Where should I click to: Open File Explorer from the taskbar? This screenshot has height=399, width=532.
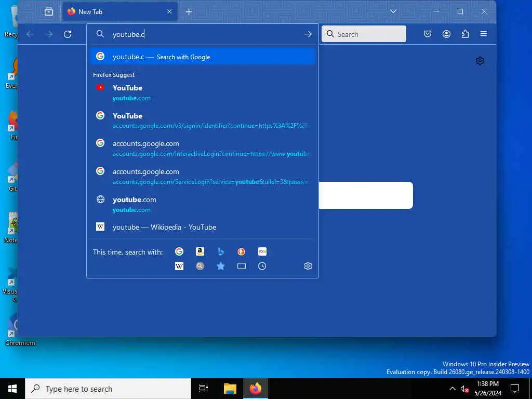230,389
